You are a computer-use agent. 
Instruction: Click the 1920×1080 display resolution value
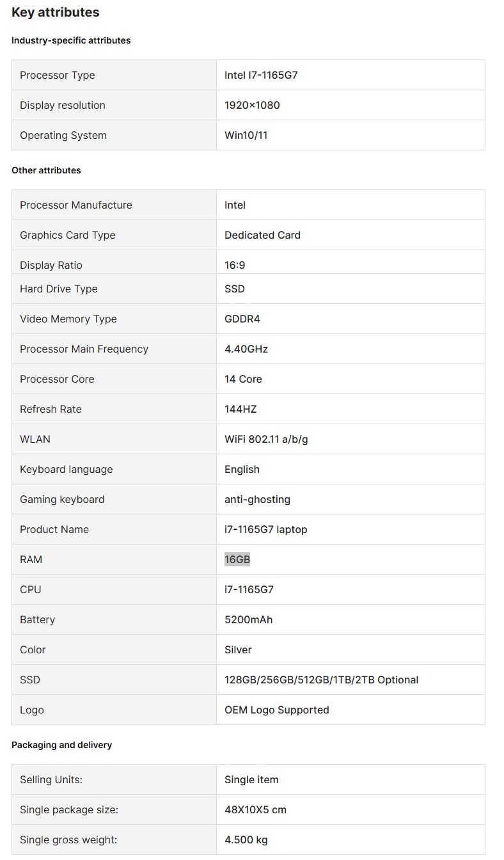pyautogui.click(x=252, y=105)
